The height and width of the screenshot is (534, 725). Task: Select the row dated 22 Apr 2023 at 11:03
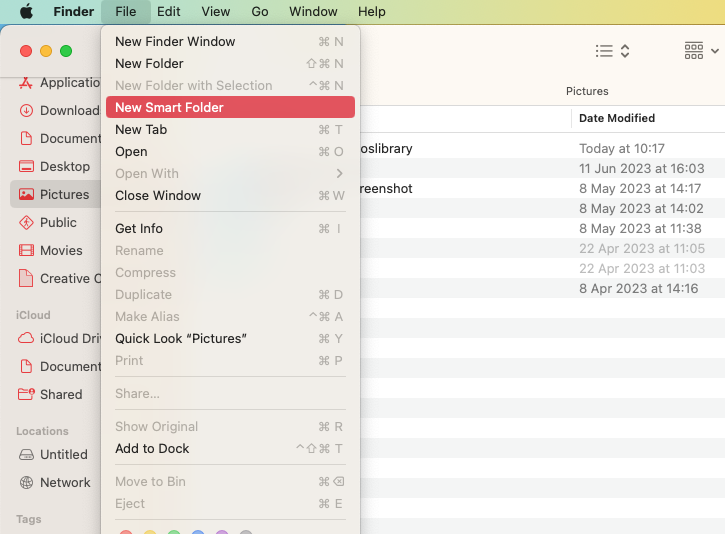point(543,269)
